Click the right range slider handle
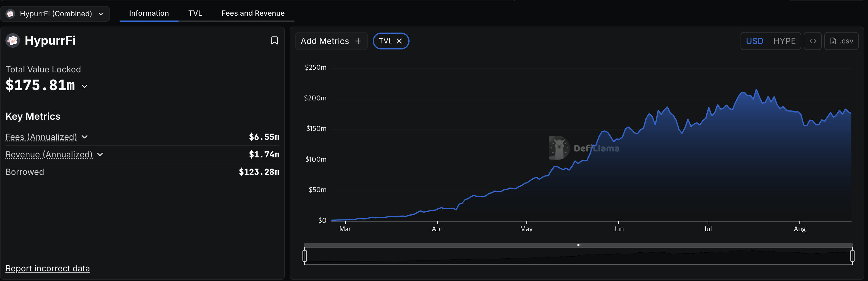Screen dimensions: 868x281 tap(853, 256)
